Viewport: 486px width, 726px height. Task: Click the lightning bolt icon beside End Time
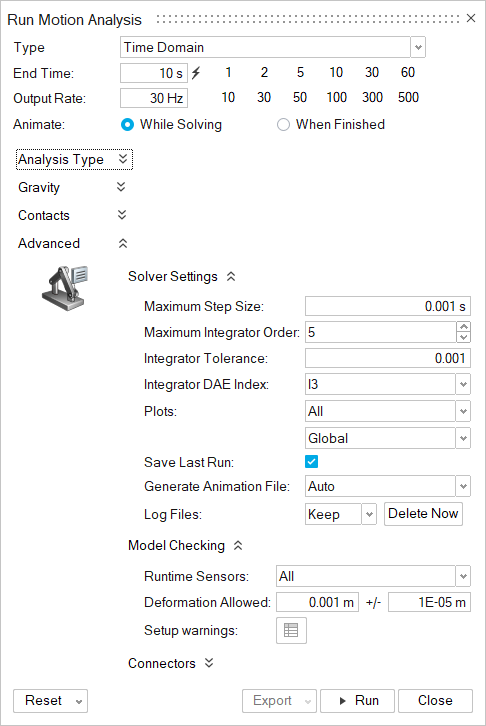pos(196,73)
